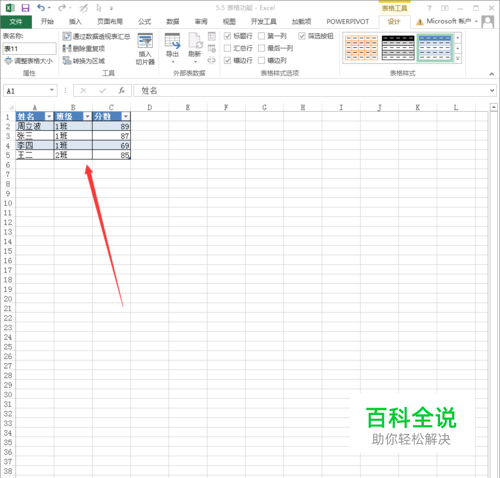This screenshot has height=478, width=500.
Task: Switch to the 数据 (Data) tab
Action: (x=173, y=22)
